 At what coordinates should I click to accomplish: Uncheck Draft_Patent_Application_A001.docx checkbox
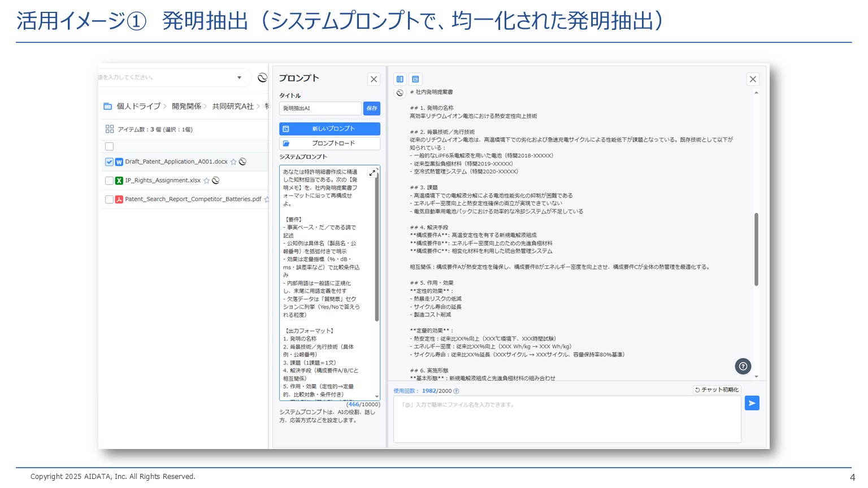pos(110,162)
